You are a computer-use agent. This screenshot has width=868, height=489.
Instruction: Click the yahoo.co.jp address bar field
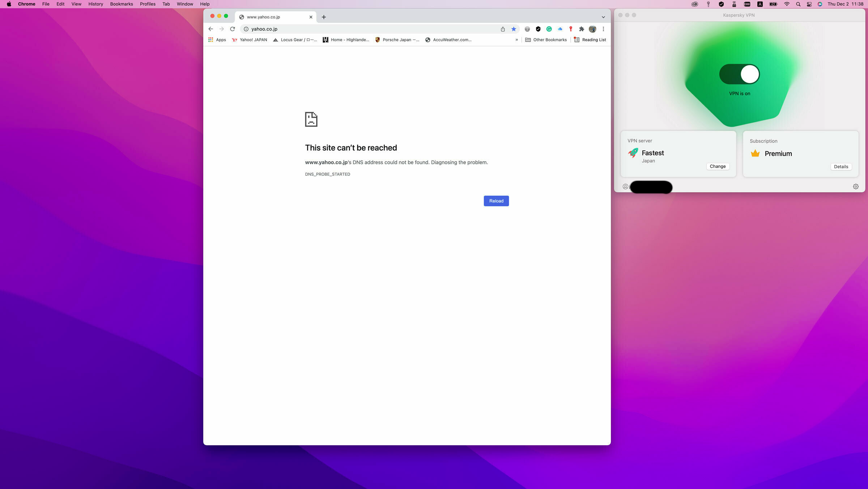coord(362,29)
